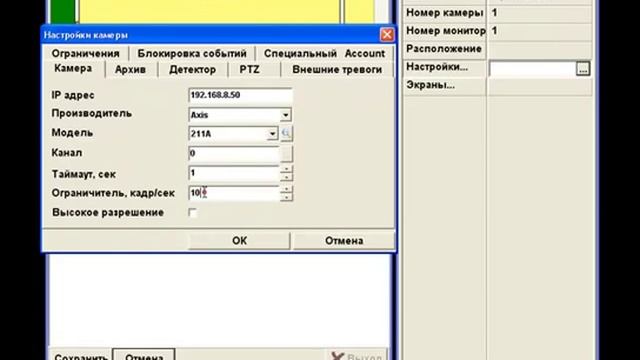Click the Настройки... property label
The width and height of the screenshot is (640, 360).
437,67
